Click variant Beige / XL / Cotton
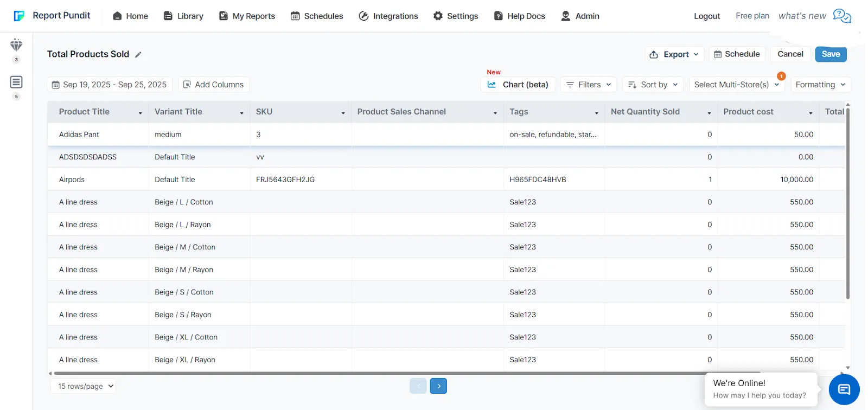Viewport: 868px width, 410px height. [186, 337]
